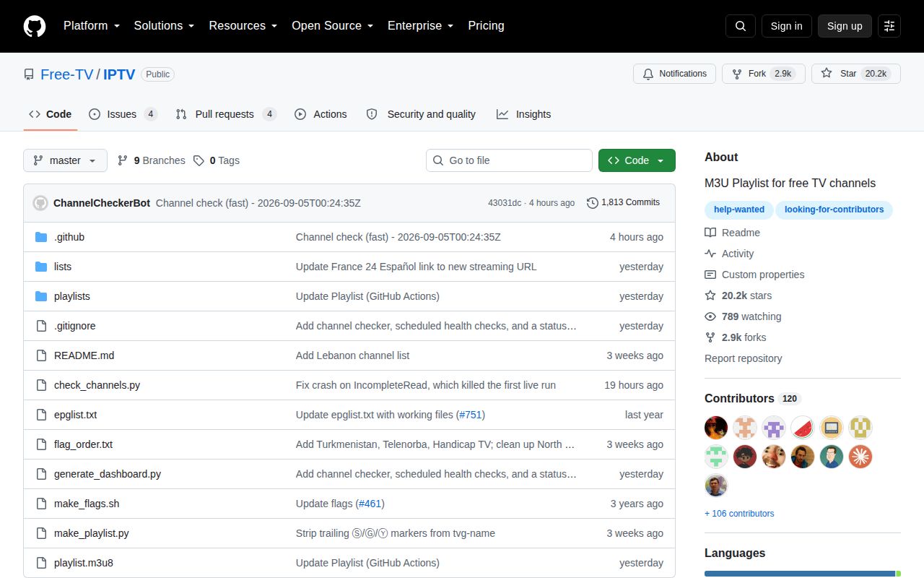
Task: Click the pulse icon next to Activity
Action: (710, 254)
